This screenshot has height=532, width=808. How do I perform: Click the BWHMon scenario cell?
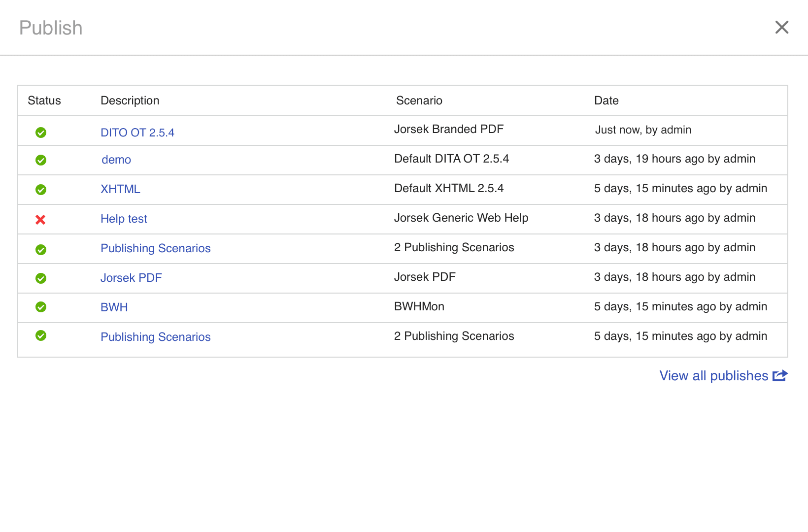coord(419,306)
